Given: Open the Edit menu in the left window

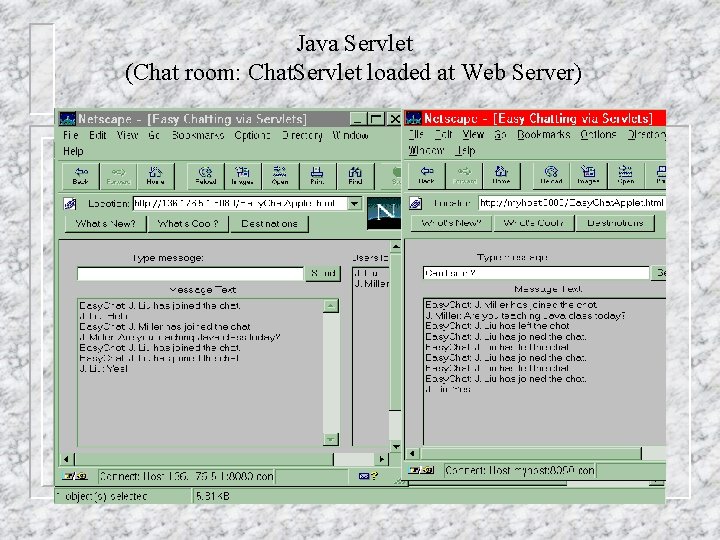Looking at the screenshot, I should click(x=97, y=135).
